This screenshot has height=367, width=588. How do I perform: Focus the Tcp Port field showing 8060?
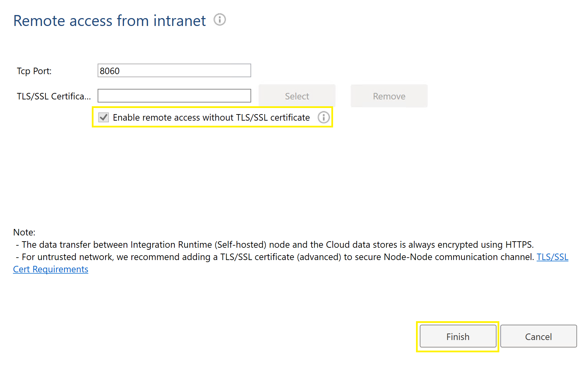click(174, 71)
